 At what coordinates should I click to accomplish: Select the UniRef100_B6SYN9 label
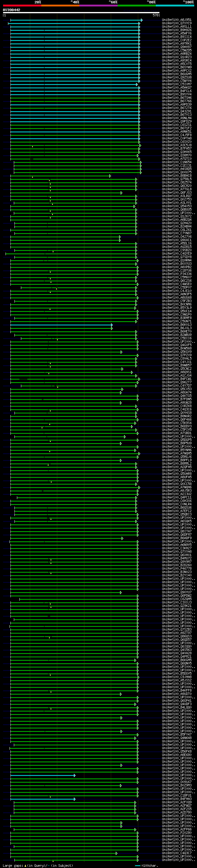[x=177, y=67]
